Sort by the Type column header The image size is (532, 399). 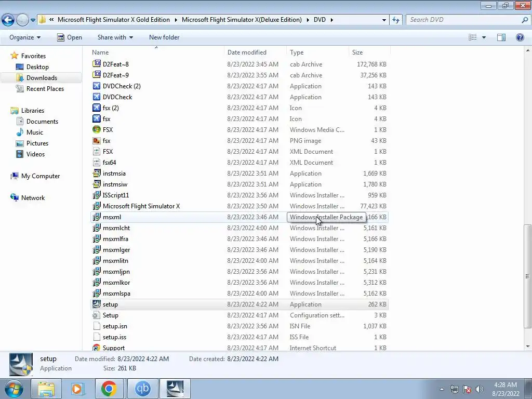pyautogui.click(x=317, y=52)
